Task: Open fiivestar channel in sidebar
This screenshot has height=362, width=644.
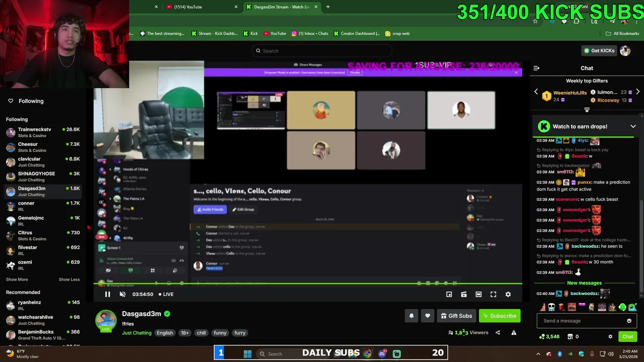Action: [x=43, y=250]
